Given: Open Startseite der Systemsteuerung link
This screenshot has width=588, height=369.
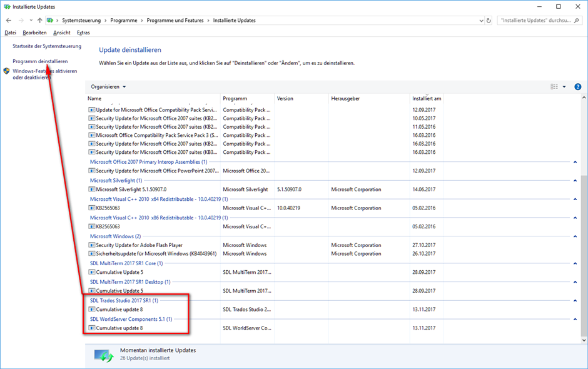Looking at the screenshot, I should 47,46.
